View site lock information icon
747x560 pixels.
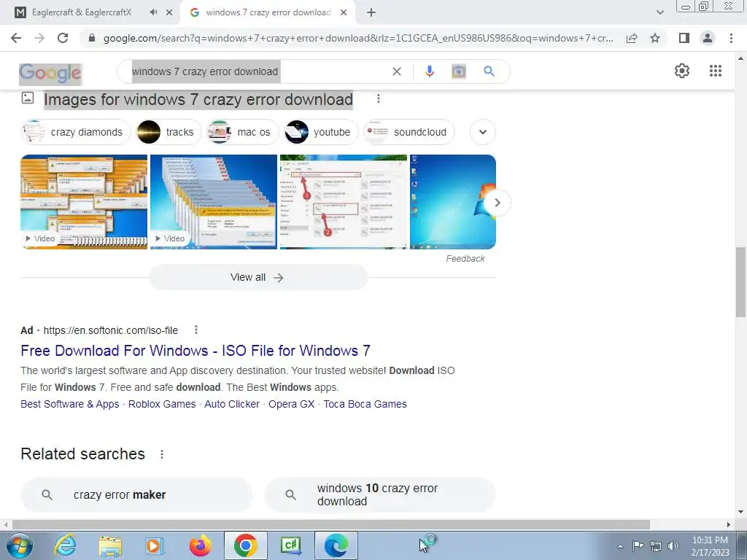tap(92, 38)
